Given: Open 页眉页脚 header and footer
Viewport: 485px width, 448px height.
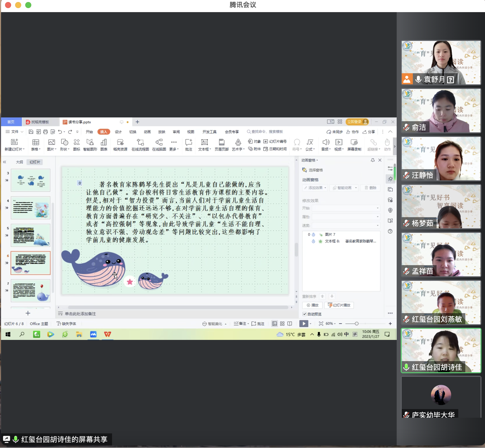Looking at the screenshot, I should [x=222, y=145].
